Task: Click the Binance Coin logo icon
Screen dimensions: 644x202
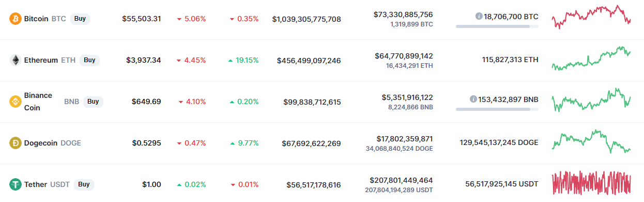Action: click(16, 102)
